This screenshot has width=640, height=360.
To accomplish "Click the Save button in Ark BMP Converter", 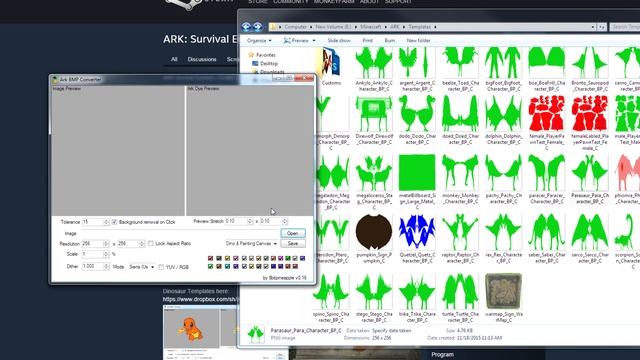I will coord(293,243).
